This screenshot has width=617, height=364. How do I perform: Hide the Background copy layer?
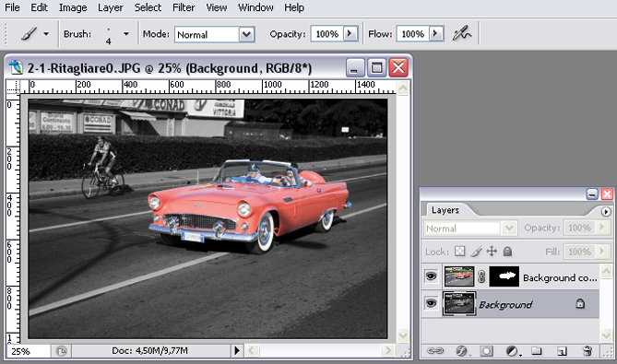(x=432, y=276)
